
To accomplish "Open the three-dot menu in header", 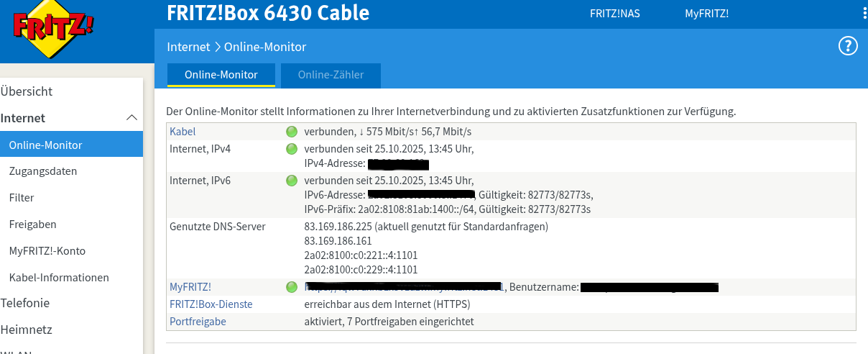I will 864,14.
